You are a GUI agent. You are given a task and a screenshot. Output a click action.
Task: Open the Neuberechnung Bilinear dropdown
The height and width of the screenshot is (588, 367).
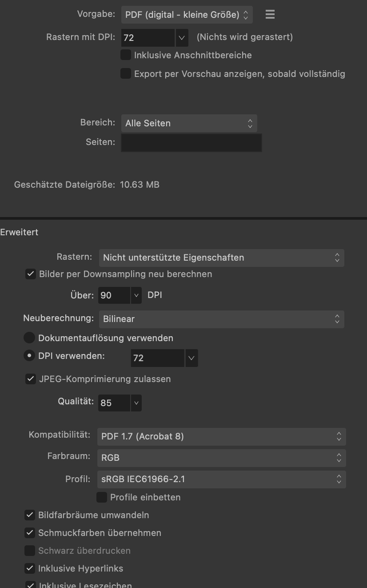(221, 319)
